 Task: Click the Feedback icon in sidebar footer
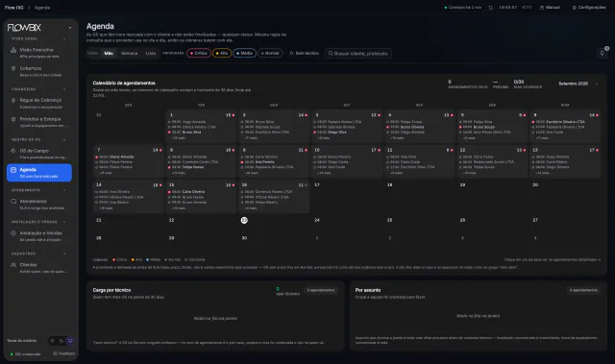coord(55,353)
